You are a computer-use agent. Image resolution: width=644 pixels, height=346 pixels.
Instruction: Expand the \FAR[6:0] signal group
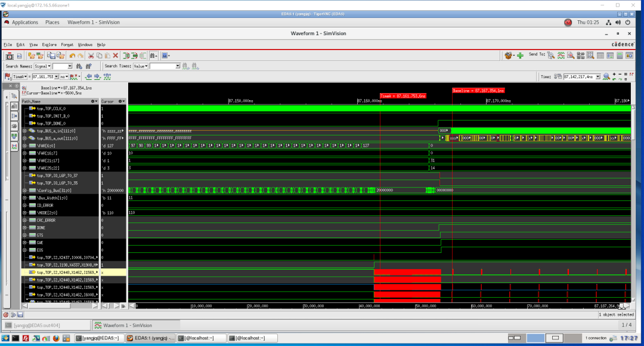[24, 146]
